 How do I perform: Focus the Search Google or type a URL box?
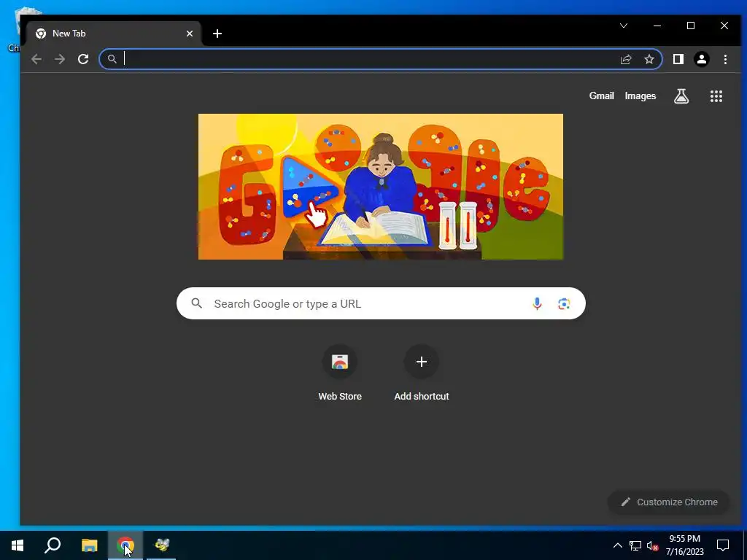coord(381,303)
